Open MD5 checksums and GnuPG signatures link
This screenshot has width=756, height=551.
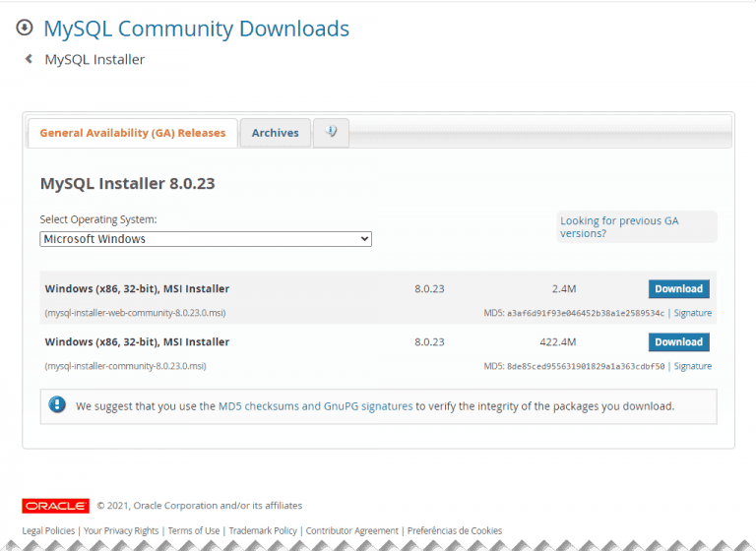[315, 405]
